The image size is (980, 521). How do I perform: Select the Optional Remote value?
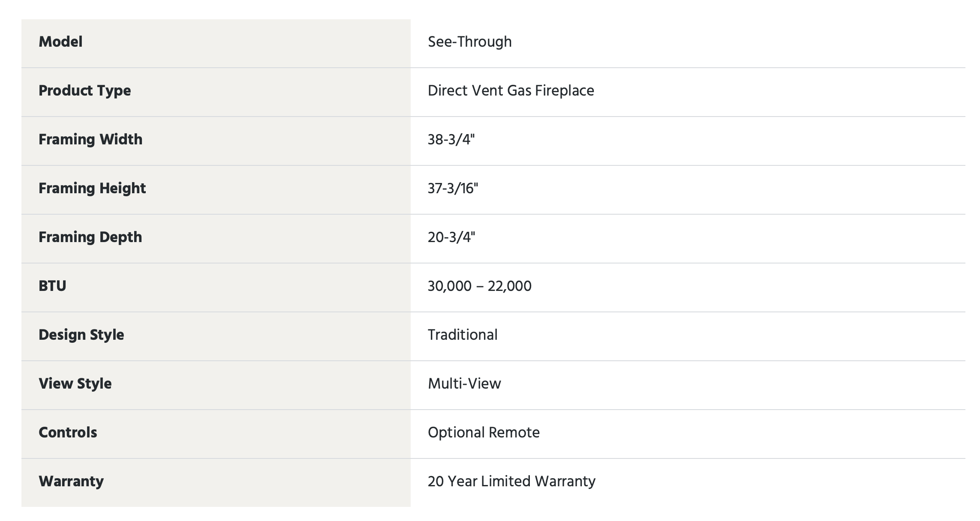pos(484,433)
